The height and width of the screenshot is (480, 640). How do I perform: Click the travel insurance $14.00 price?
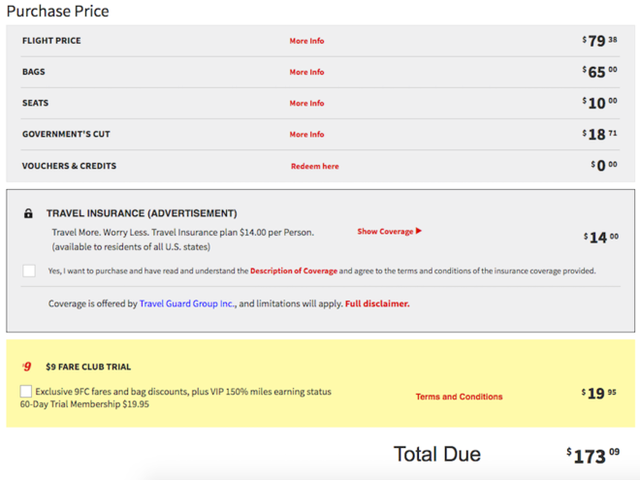point(600,238)
